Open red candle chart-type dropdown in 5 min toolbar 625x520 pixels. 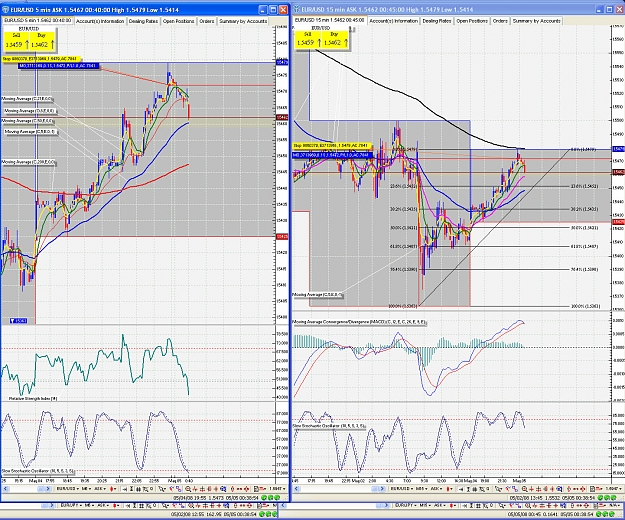pos(114,489)
